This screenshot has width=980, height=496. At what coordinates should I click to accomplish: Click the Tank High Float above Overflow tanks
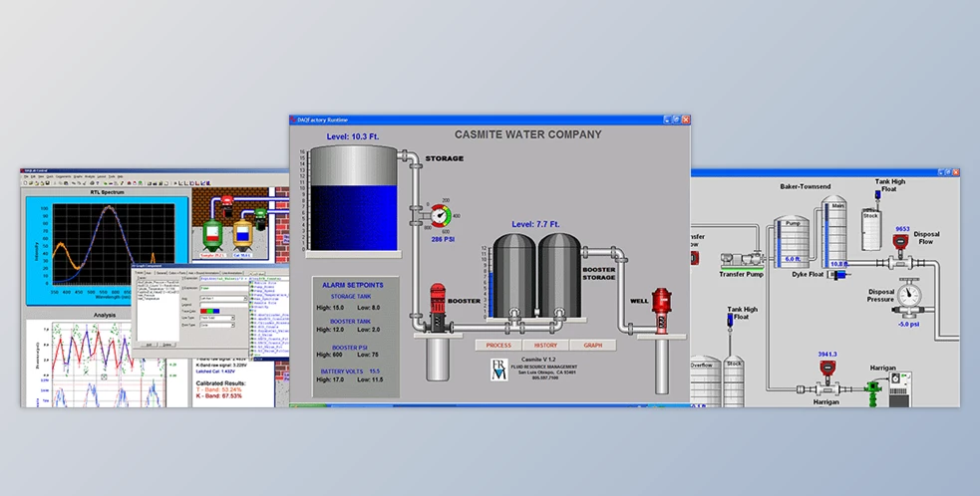730,321
